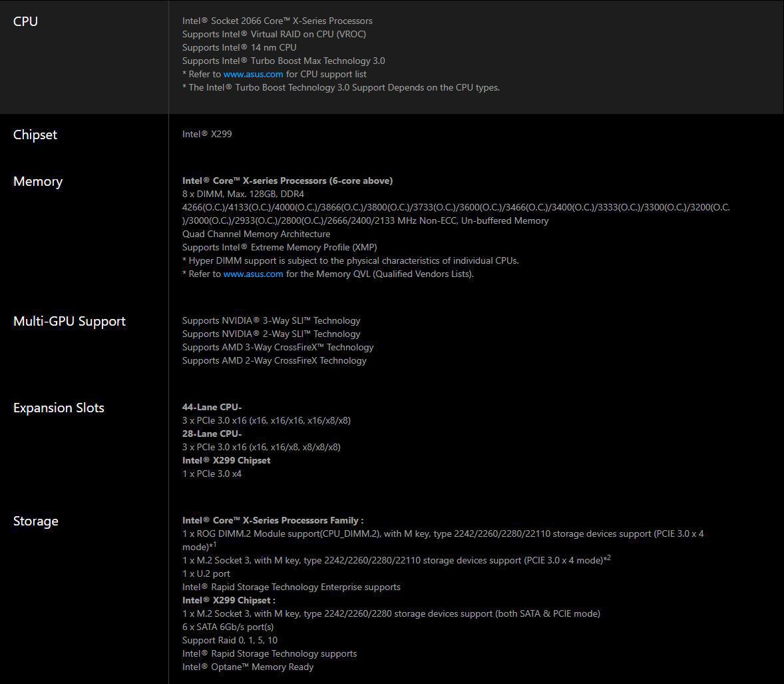Click the "Supports Intel® 14 nm CPU" line
Viewport: 784px width, 684px height.
coord(240,47)
